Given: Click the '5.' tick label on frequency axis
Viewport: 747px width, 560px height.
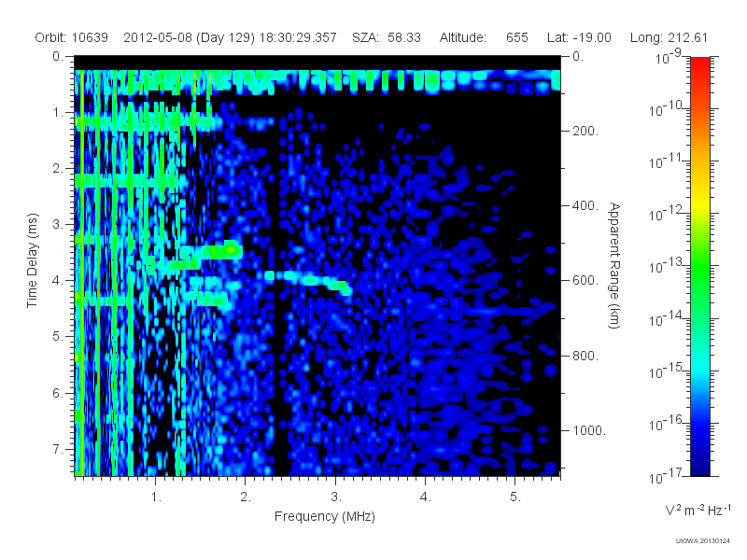Looking at the screenshot, I should [515, 497].
